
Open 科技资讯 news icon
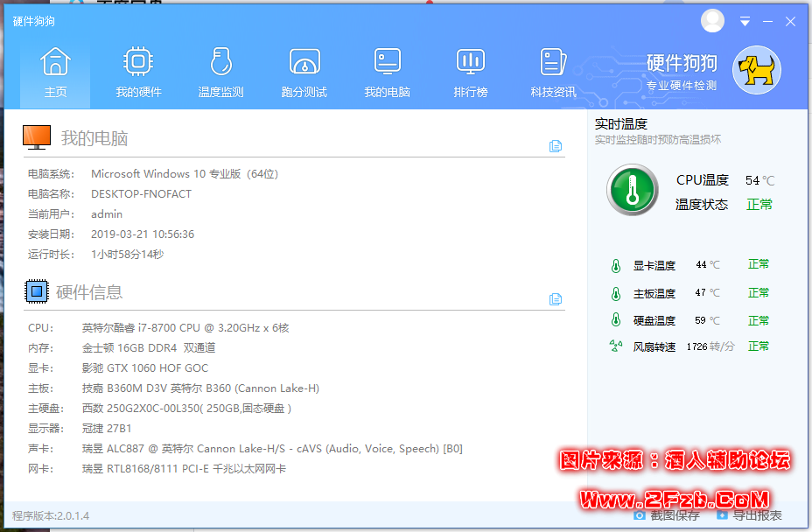pyautogui.click(x=553, y=63)
